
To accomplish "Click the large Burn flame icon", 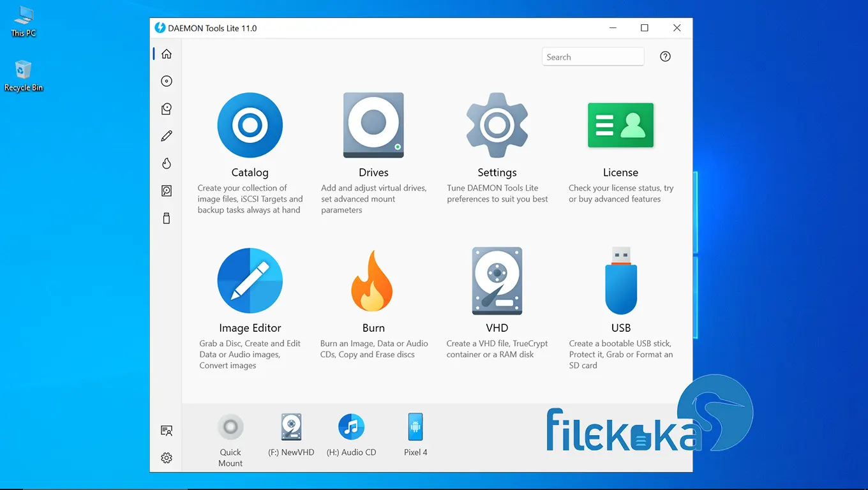I will 372,281.
